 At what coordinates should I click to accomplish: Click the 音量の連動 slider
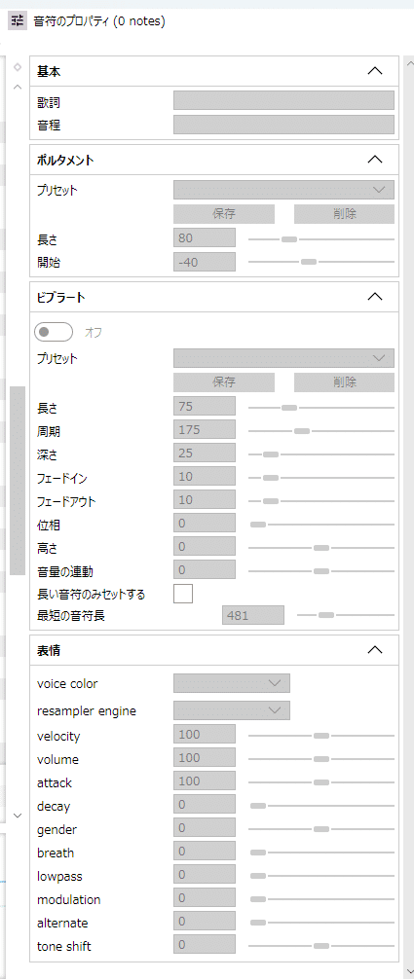point(321,570)
